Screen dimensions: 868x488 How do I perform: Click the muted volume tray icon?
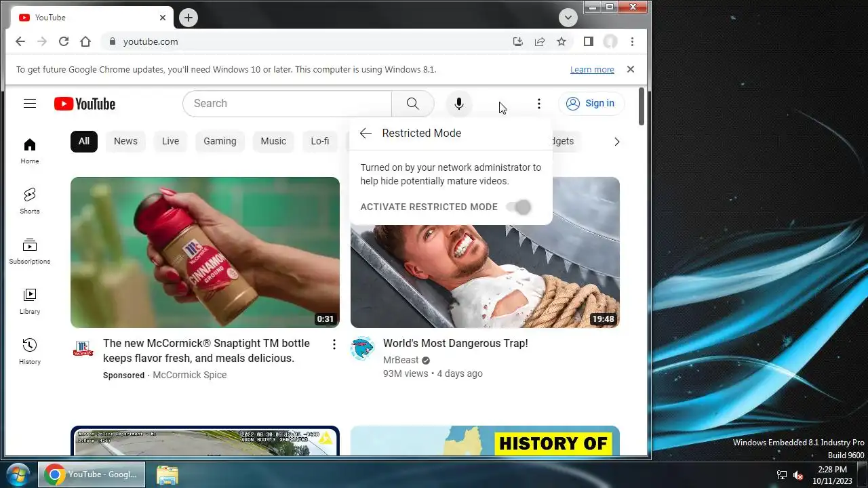click(x=798, y=475)
